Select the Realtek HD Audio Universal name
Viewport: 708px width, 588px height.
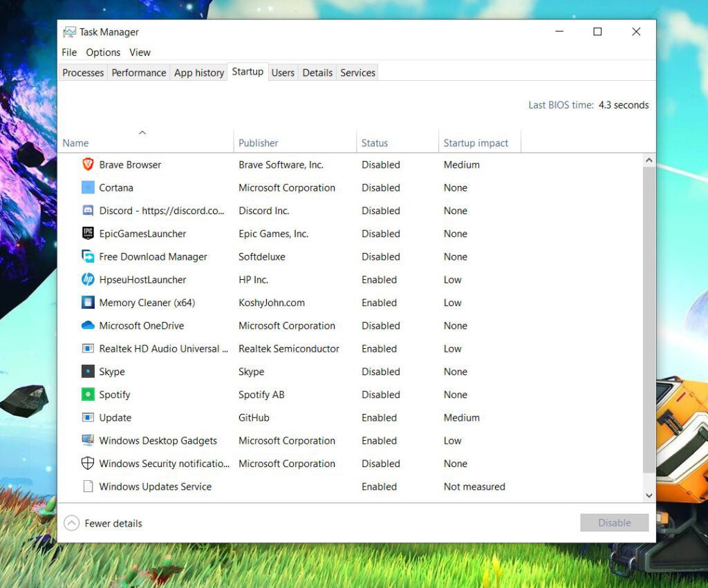[164, 349]
